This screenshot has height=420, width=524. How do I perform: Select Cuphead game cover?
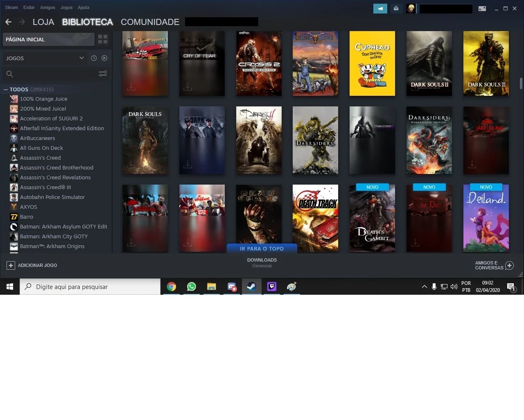tap(372, 63)
